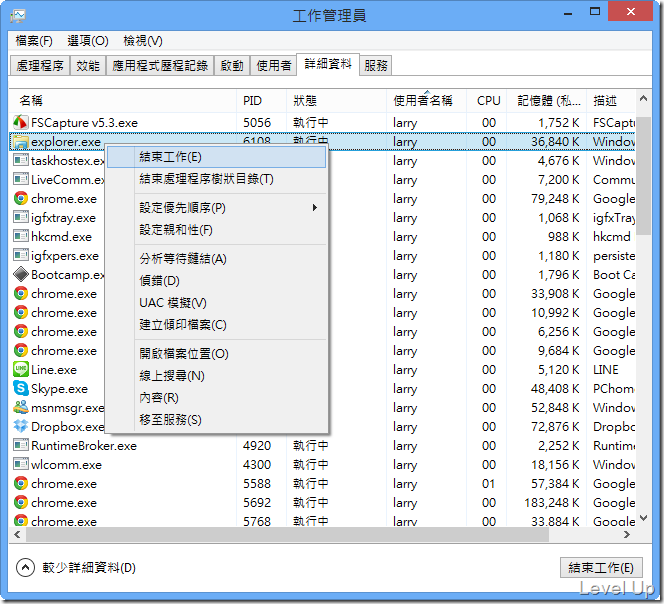Click the Bootcamp.exe diamond icon

tap(20, 274)
